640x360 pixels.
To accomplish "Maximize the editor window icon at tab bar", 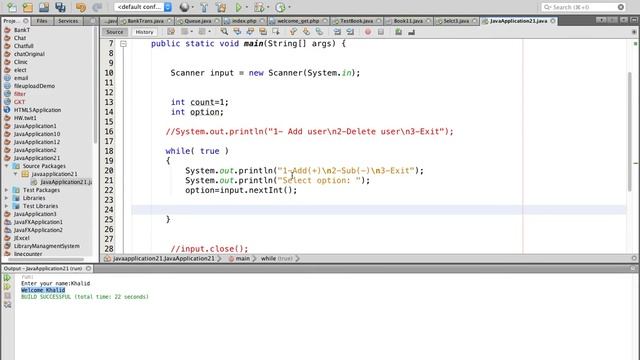I will tap(635, 20).
